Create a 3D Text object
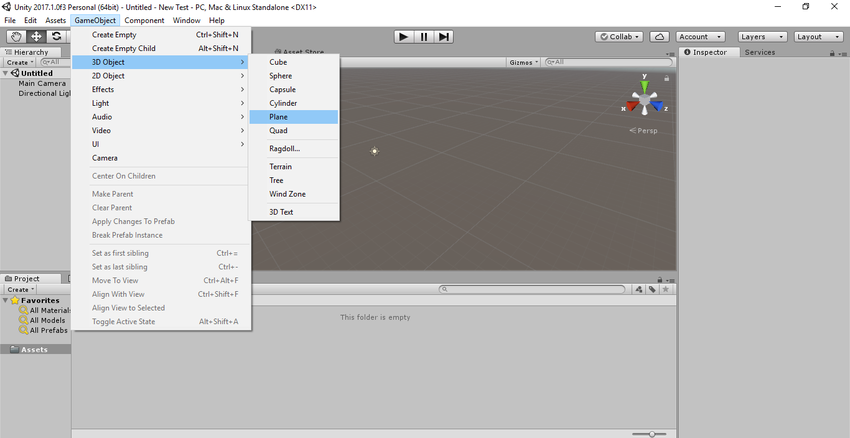850x438 pixels. (x=294, y=212)
